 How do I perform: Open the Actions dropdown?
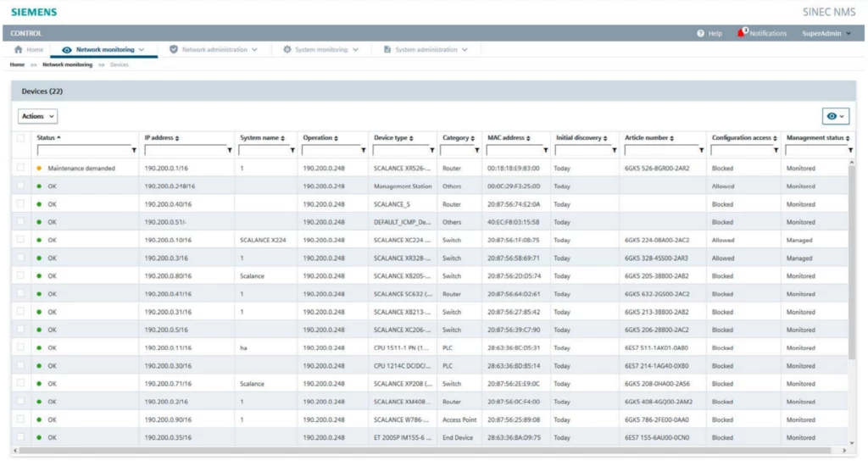pos(38,116)
